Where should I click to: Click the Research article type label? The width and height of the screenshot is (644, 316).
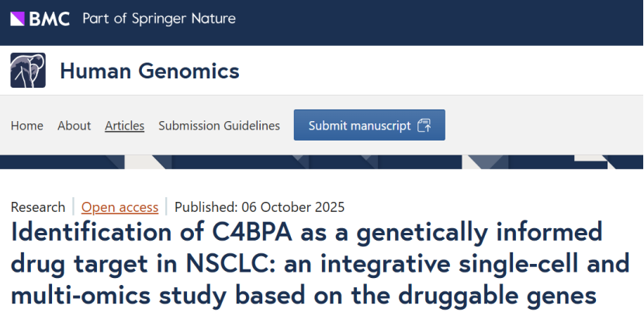(38, 207)
